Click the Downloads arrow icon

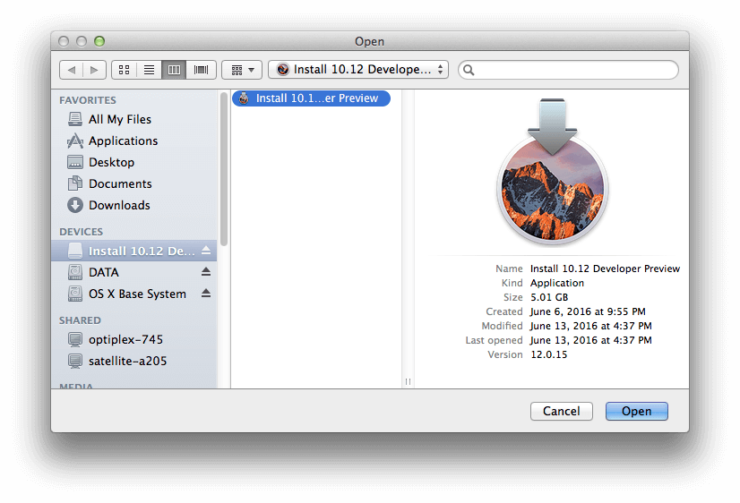(x=75, y=205)
